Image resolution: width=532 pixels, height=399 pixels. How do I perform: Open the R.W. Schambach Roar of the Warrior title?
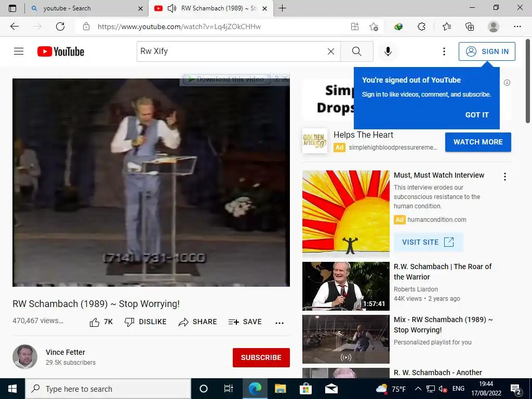click(443, 272)
